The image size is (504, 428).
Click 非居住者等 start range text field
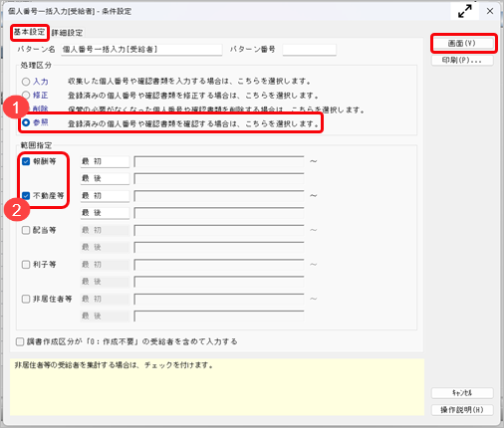click(x=219, y=299)
